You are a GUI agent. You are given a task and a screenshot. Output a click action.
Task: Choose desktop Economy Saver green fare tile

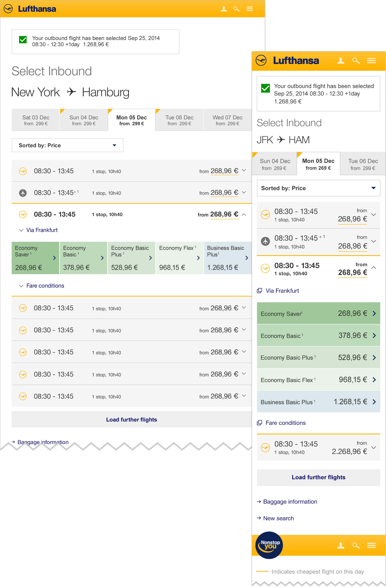pyautogui.click(x=35, y=258)
